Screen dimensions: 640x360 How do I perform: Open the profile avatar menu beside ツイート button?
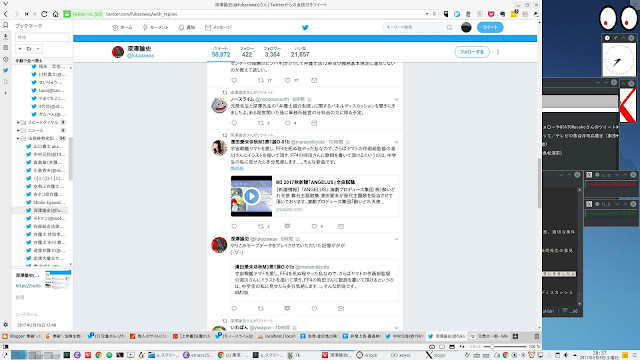466,27
